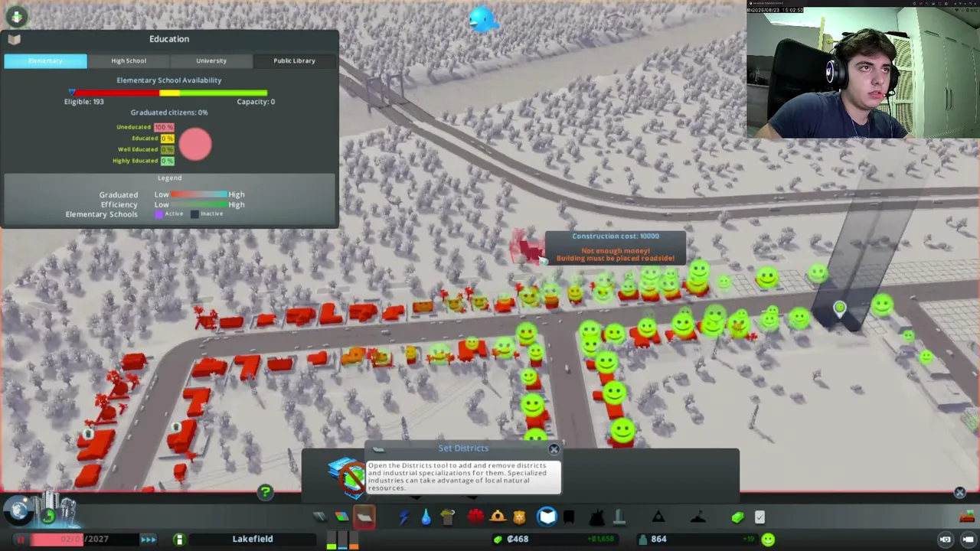Open the Water and Sewage menu
The height and width of the screenshot is (551, 980).
click(426, 517)
